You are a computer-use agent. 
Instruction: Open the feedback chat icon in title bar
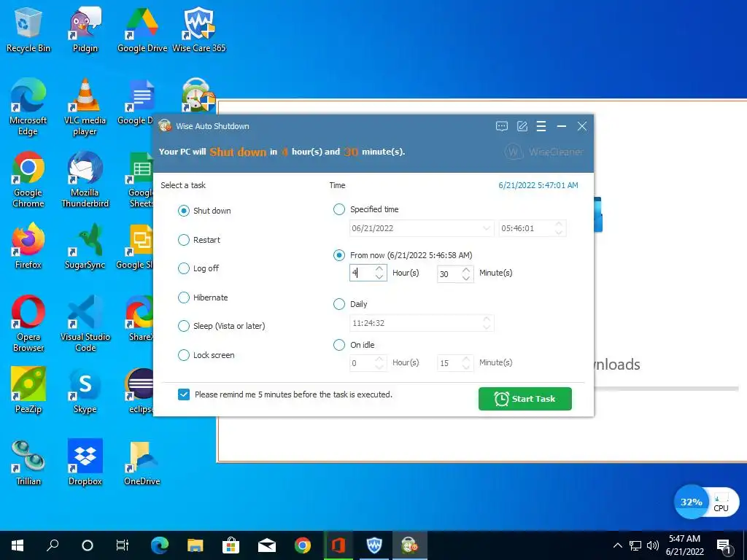pyautogui.click(x=502, y=126)
